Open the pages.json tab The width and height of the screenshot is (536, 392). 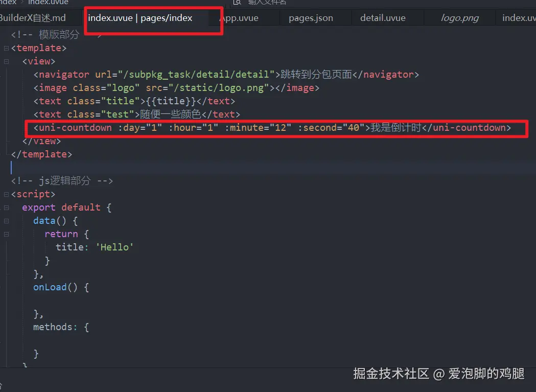click(x=311, y=18)
